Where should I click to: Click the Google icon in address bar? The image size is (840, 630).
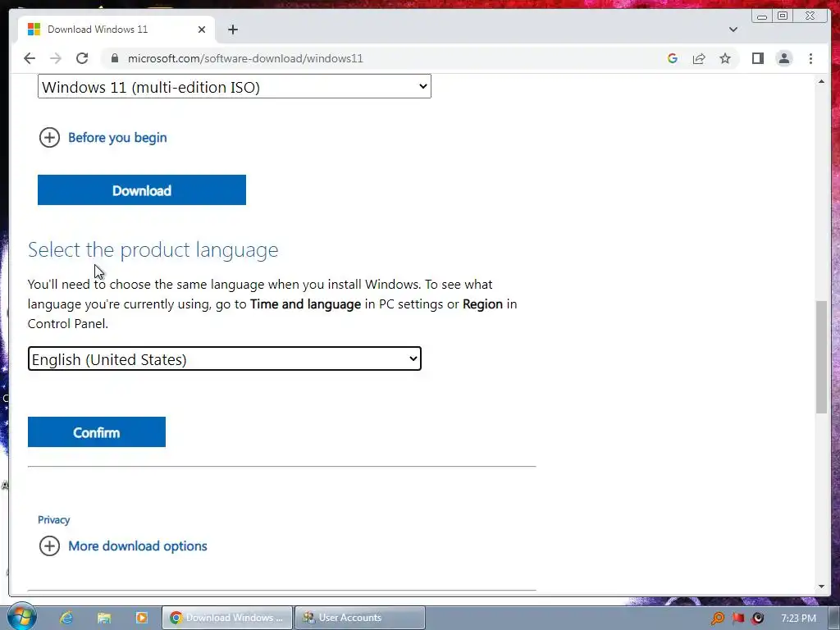673,58
